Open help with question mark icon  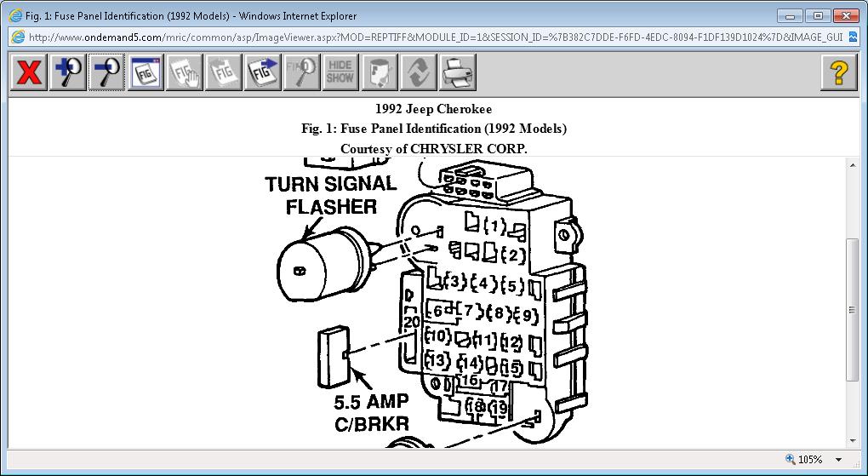[839, 72]
